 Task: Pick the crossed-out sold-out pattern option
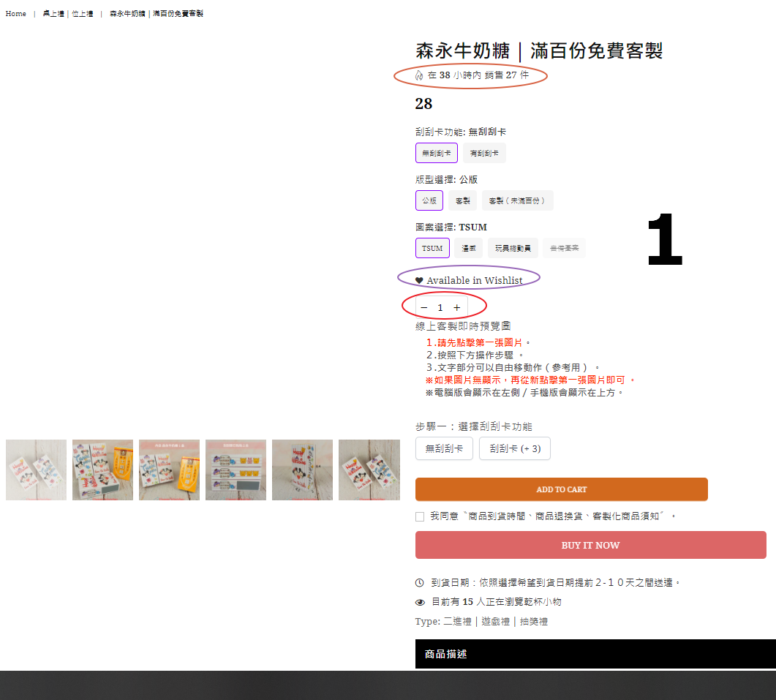pos(564,248)
